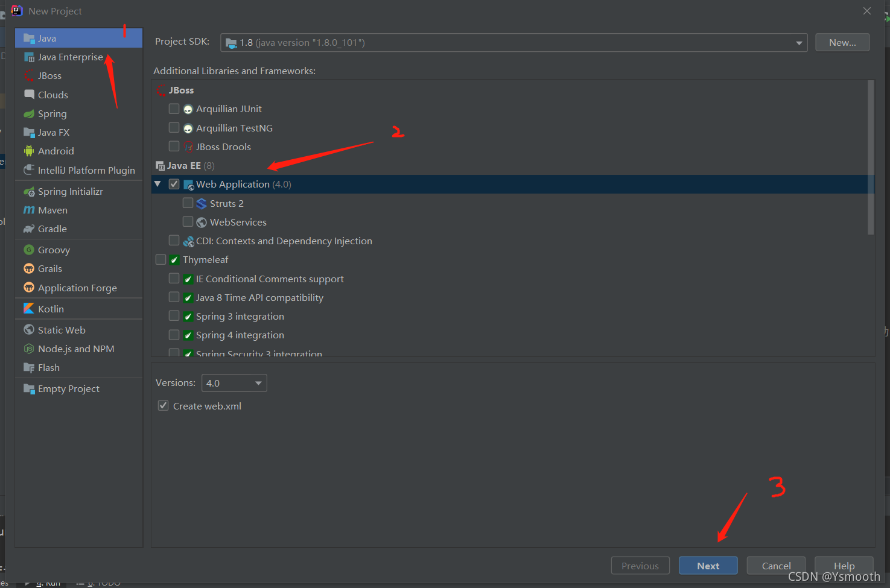
Task: Uncheck the Web Application checkbox
Action: [x=174, y=185]
